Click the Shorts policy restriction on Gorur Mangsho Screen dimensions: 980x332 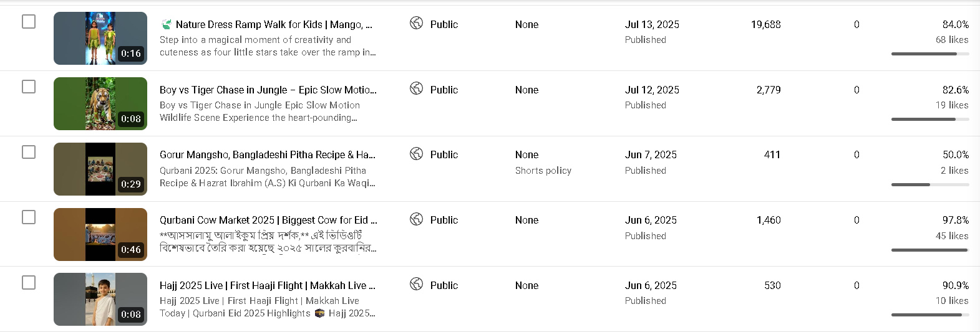click(543, 171)
